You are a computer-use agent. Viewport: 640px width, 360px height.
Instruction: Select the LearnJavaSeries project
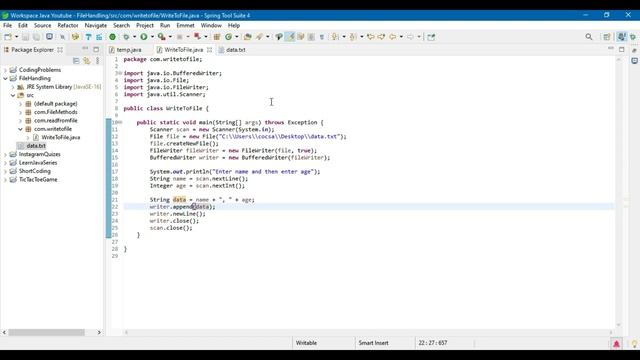(38, 163)
